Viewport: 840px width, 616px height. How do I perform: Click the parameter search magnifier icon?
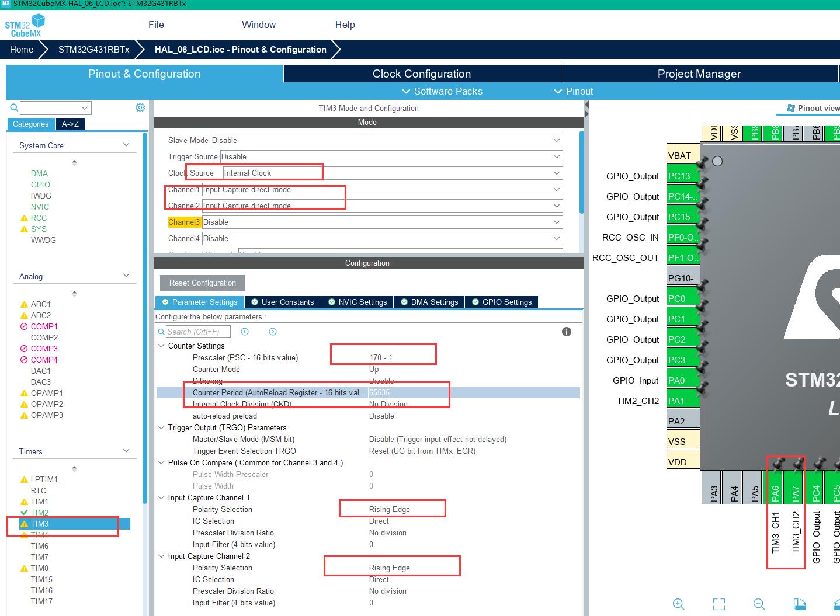point(161,332)
